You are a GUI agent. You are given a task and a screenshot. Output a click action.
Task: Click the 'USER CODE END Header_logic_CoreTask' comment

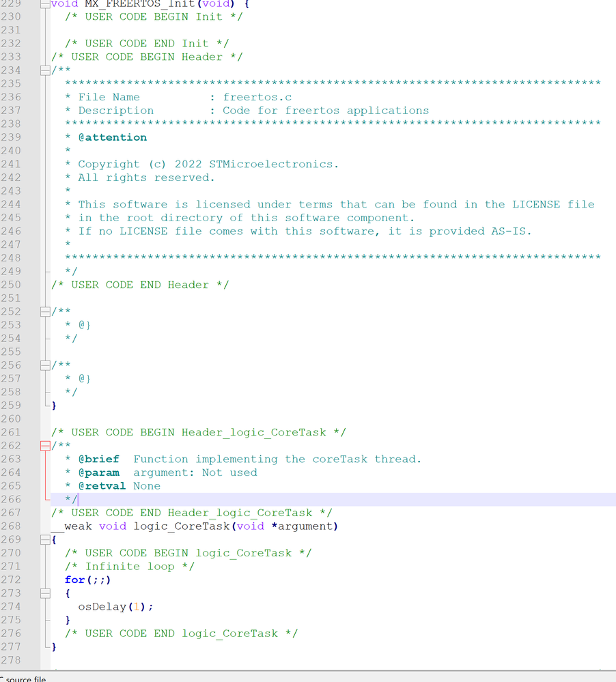coord(191,513)
